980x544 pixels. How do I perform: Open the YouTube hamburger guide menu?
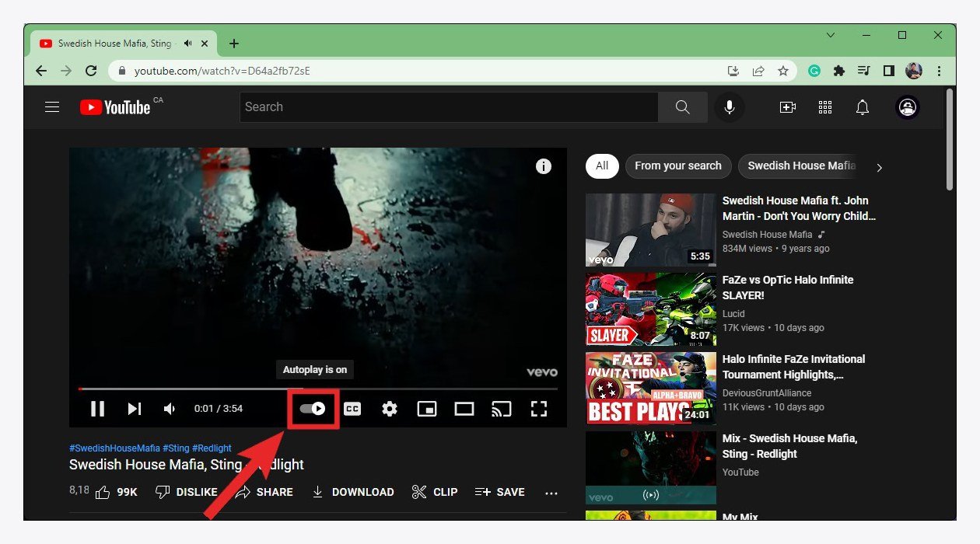(x=52, y=107)
